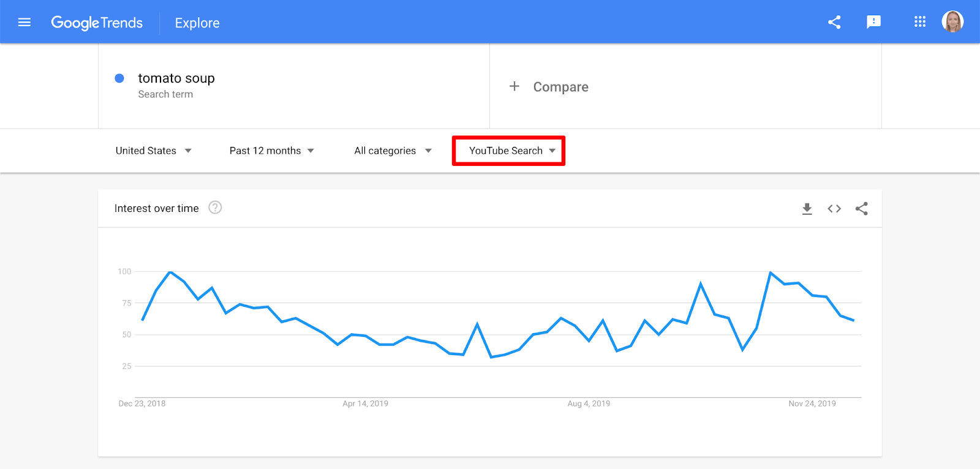The width and height of the screenshot is (980, 469).
Task: Click the share icon in top header
Action: click(x=834, y=23)
